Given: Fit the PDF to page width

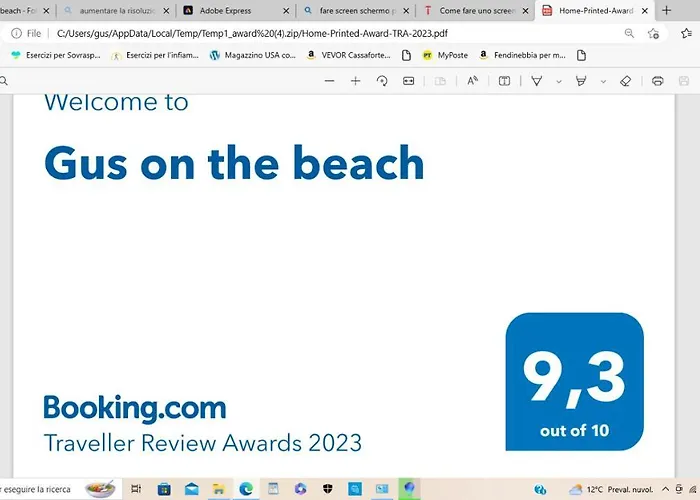Looking at the screenshot, I should (x=408, y=81).
